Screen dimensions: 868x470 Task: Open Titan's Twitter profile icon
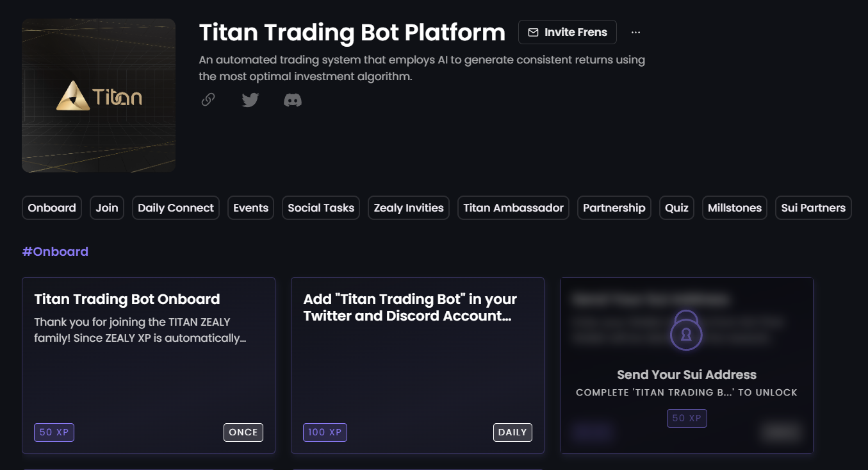tap(250, 99)
